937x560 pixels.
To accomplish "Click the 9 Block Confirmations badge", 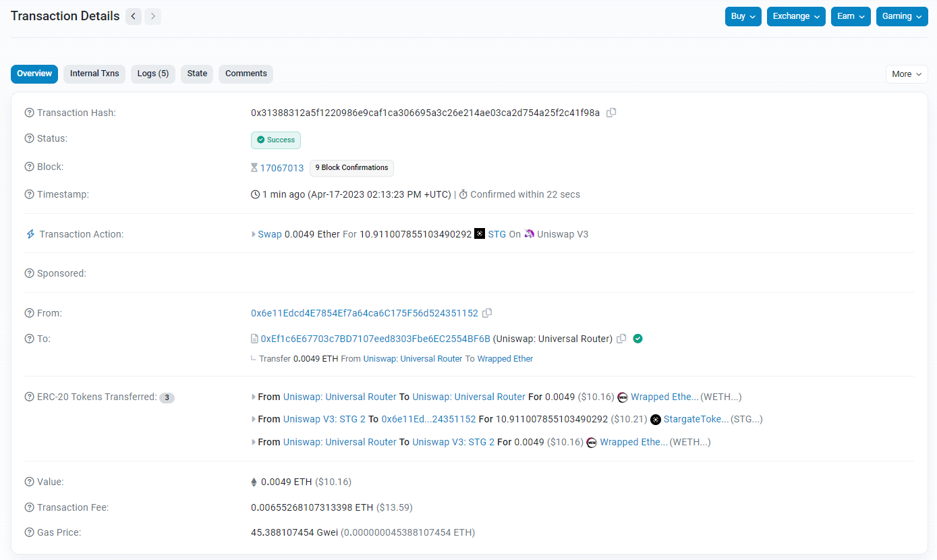I will tap(351, 168).
